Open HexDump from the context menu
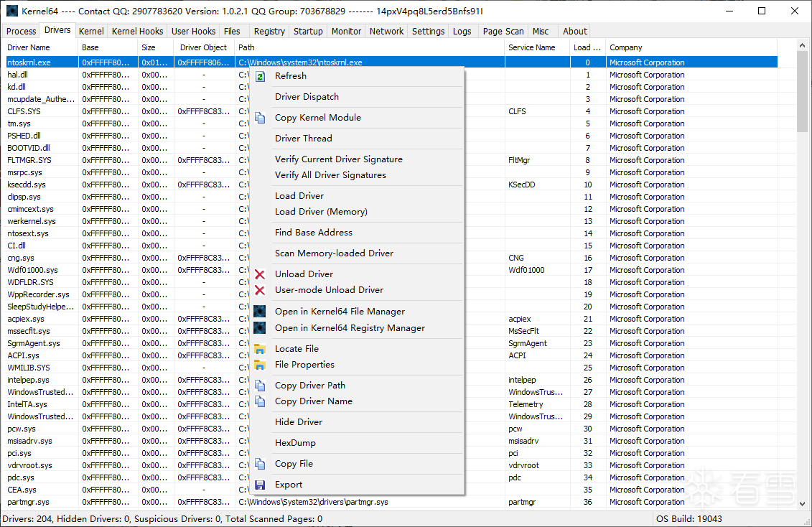Screen dimensions: 812x527 point(295,443)
